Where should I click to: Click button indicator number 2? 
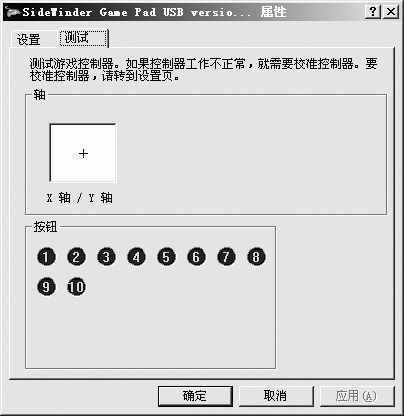pos(76,257)
